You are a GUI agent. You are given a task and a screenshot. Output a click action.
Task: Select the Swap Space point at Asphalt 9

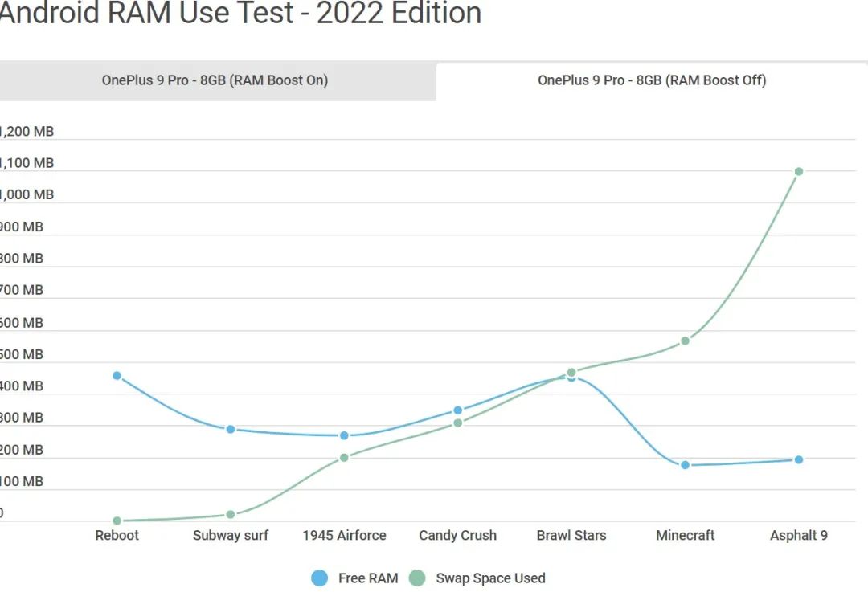[799, 171]
